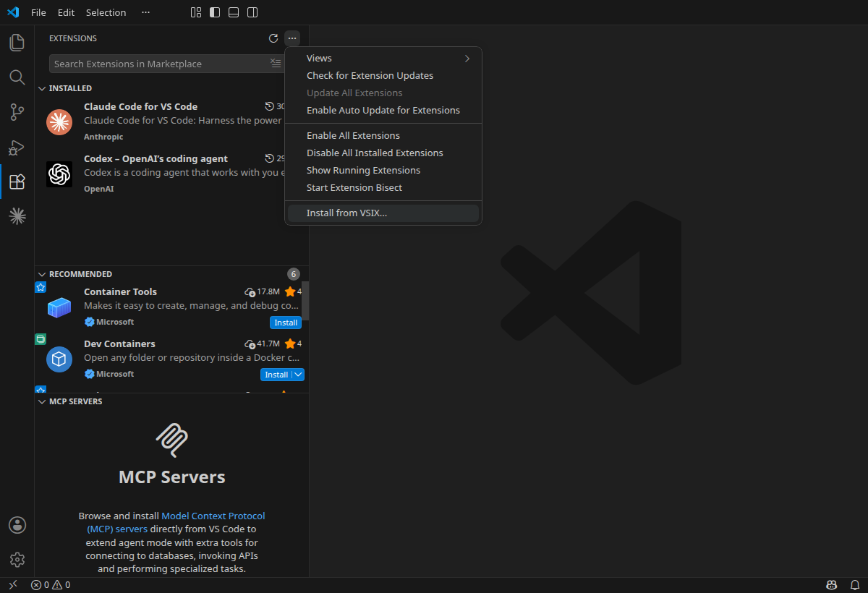Viewport: 868px width, 593px height.
Task: Toggle the bottom panel layout icon
Action: tap(234, 12)
